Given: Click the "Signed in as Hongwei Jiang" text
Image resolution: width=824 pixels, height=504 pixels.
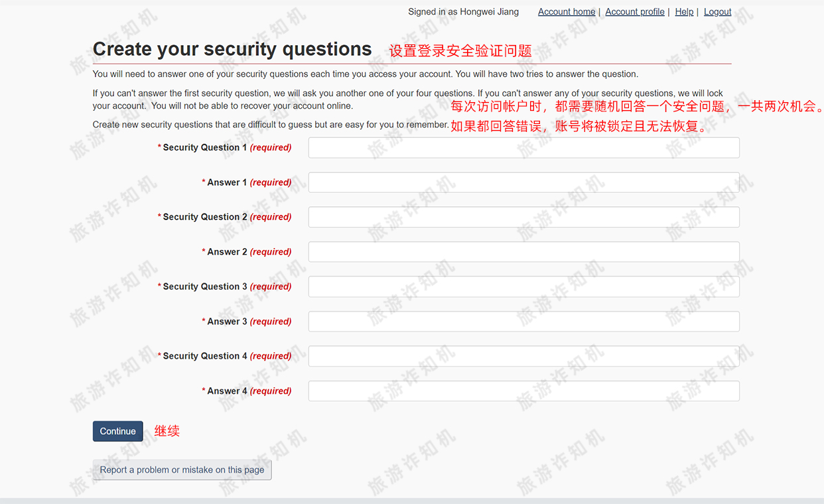Looking at the screenshot, I should point(463,12).
